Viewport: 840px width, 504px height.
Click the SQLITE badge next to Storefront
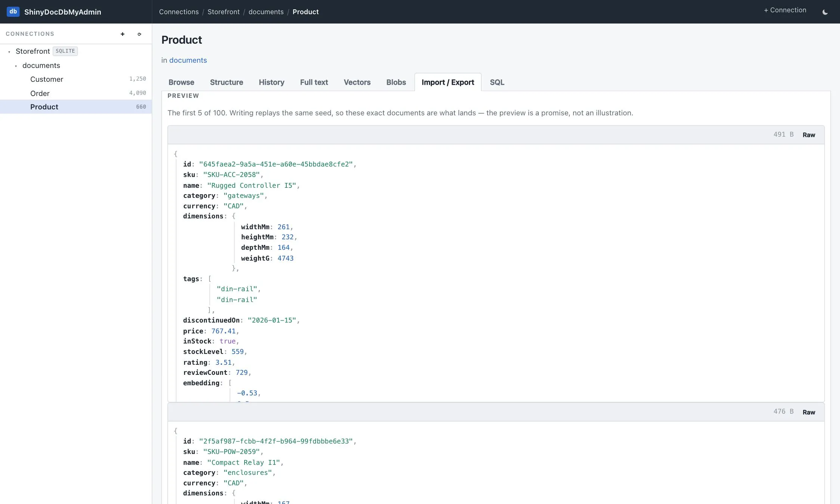[65, 51]
